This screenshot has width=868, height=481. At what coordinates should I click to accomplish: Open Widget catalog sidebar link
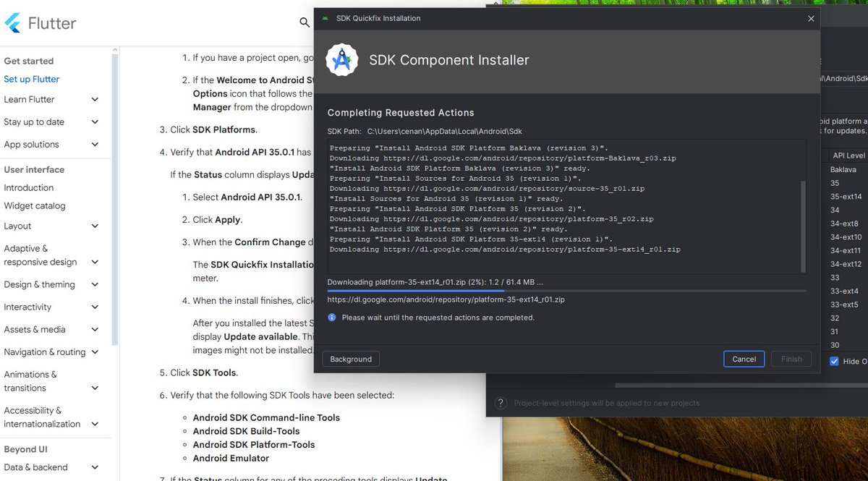[35, 206]
